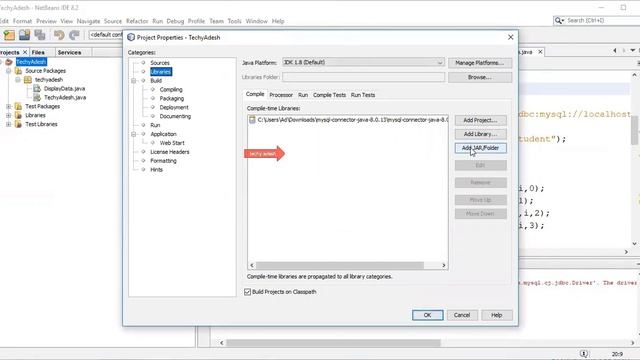
Task: Open the Source menu
Action: tap(113, 21)
